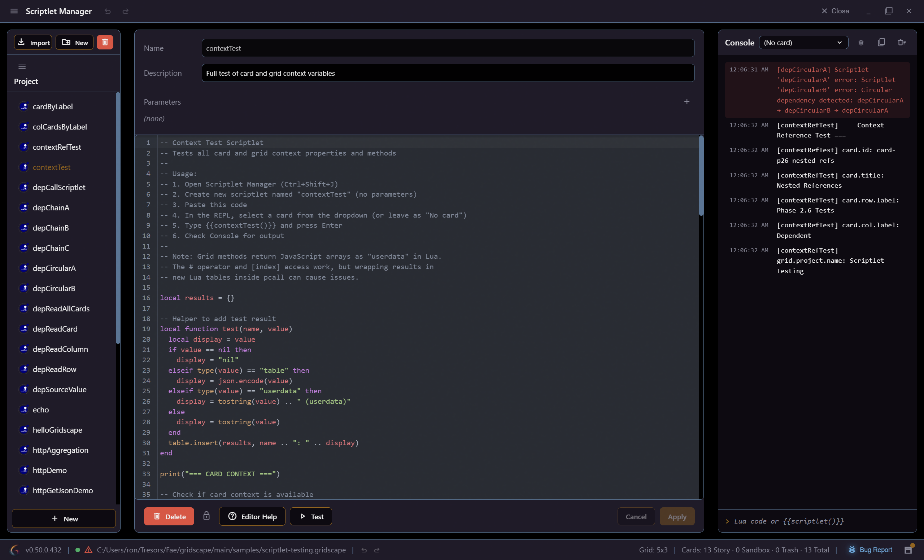
Task: Select contextRefTest in the scriptlet list
Action: pos(57,147)
